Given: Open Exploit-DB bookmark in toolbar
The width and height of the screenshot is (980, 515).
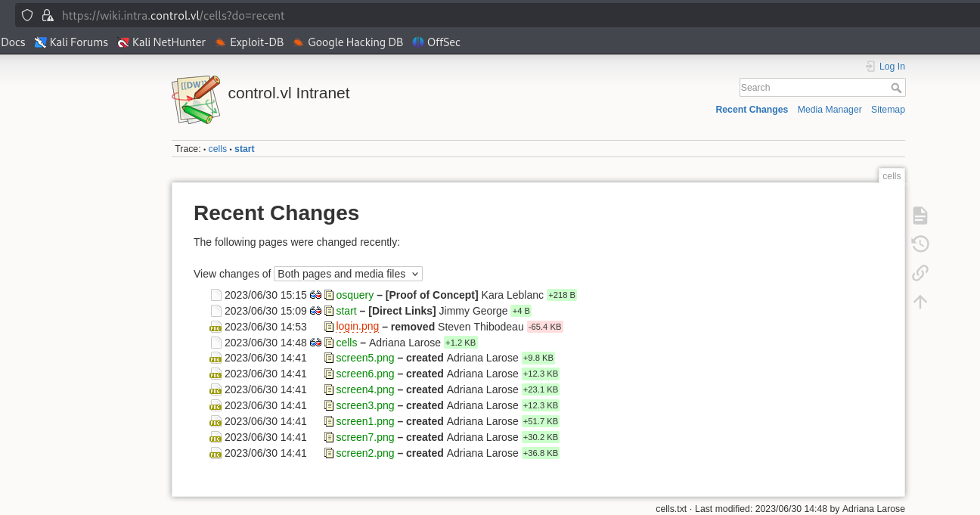Looking at the screenshot, I should coord(249,42).
